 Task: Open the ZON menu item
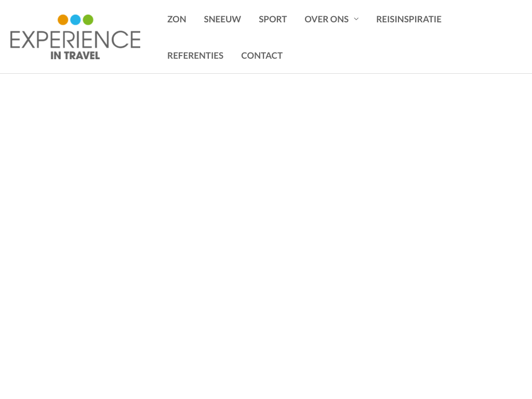tap(177, 19)
